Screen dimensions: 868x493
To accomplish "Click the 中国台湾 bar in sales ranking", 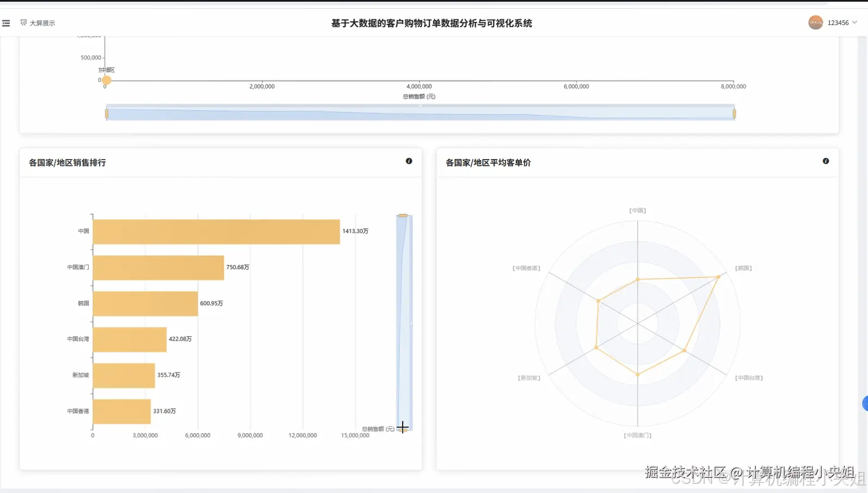I will click(x=130, y=339).
